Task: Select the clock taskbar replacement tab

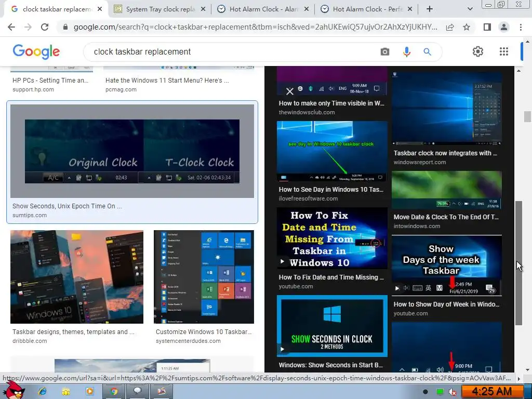Action: coord(56,9)
